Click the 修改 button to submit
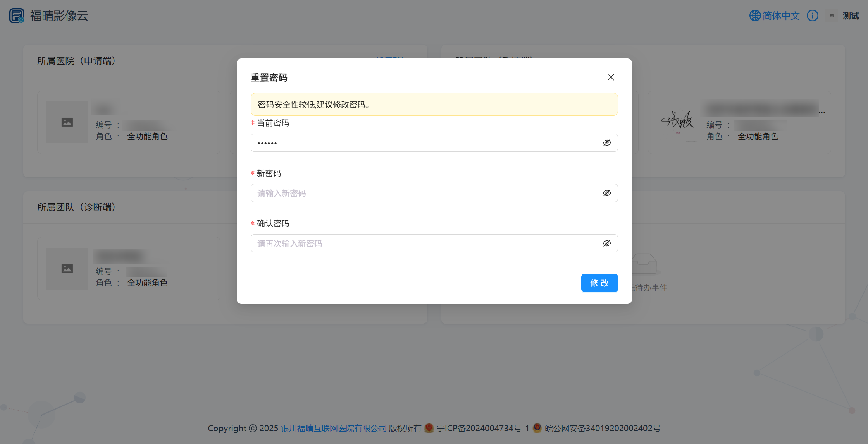This screenshot has width=868, height=444. [x=599, y=283]
